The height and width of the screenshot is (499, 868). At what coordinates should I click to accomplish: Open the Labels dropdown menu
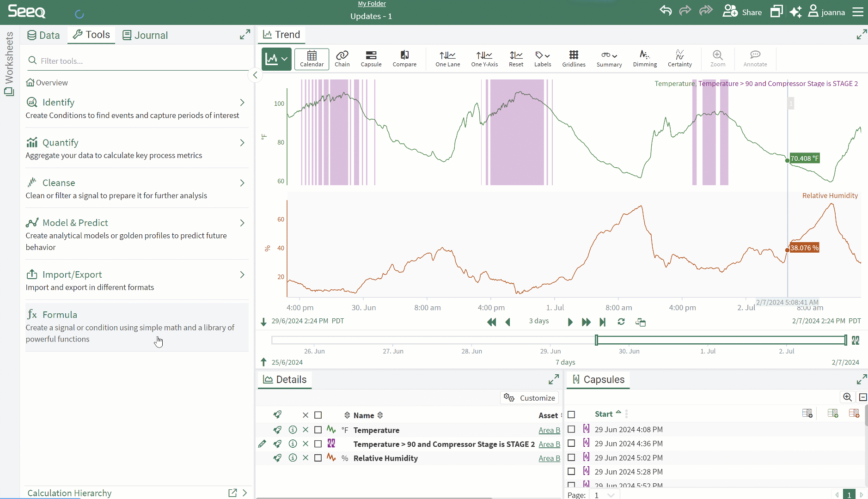(x=542, y=59)
